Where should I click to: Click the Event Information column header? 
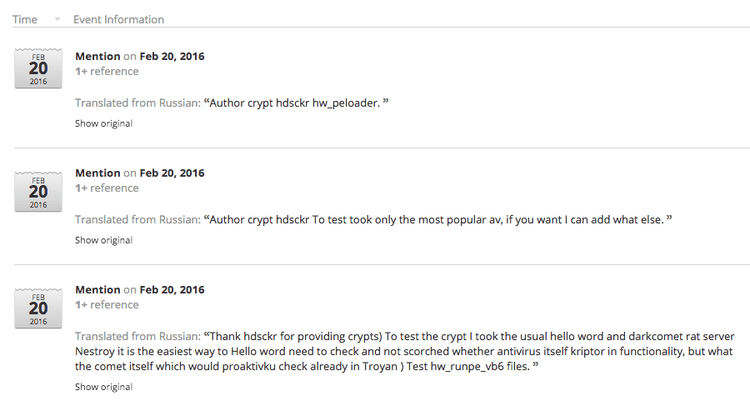point(118,20)
